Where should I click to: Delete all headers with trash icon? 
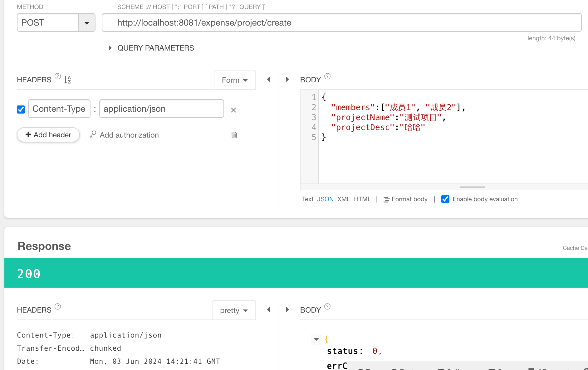[234, 135]
